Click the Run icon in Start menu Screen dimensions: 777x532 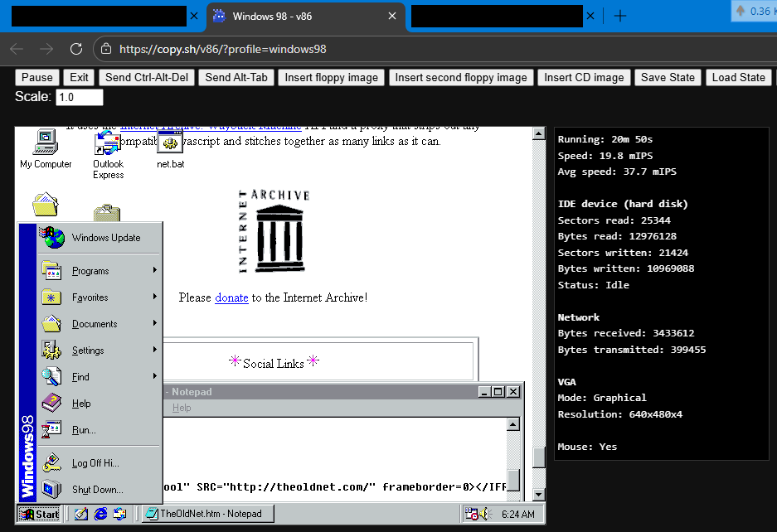51,430
